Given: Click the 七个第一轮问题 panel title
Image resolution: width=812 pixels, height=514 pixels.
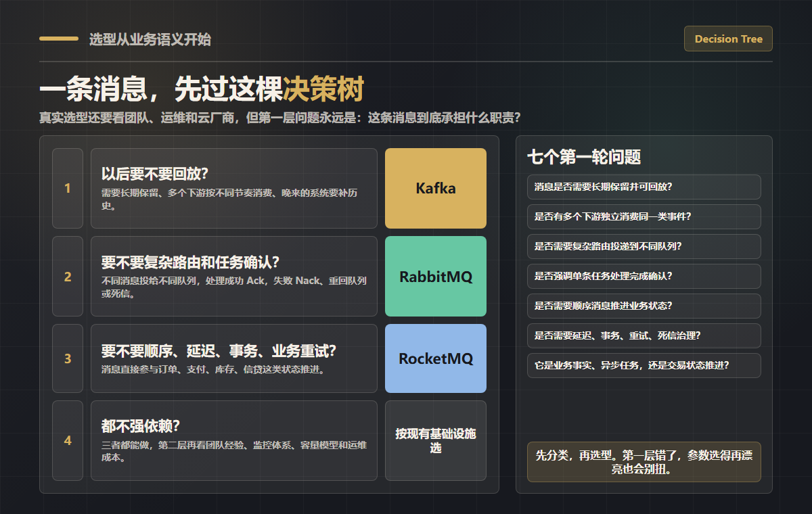Looking at the screenshot, I should [584, 157].
